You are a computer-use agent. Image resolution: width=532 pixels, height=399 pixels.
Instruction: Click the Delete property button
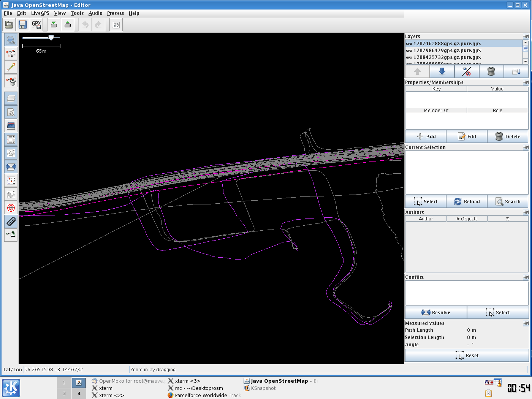[x=508, y=137]
